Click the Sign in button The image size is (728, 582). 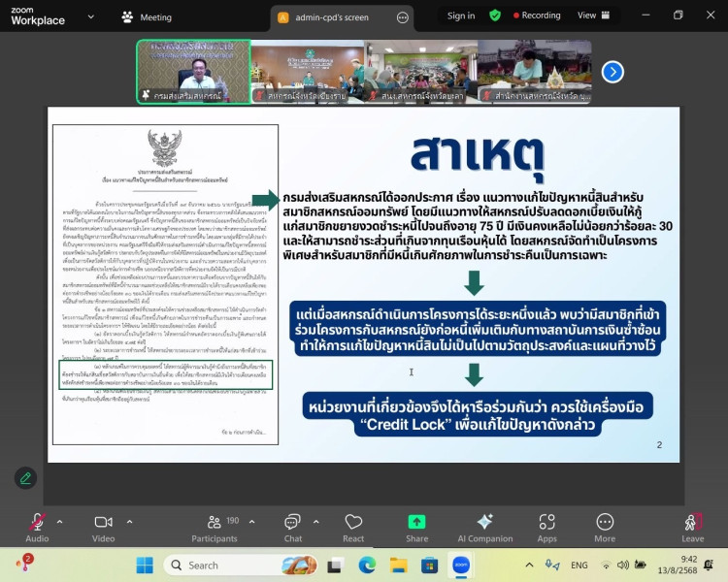pyautogui.click(x=461, y=16)
